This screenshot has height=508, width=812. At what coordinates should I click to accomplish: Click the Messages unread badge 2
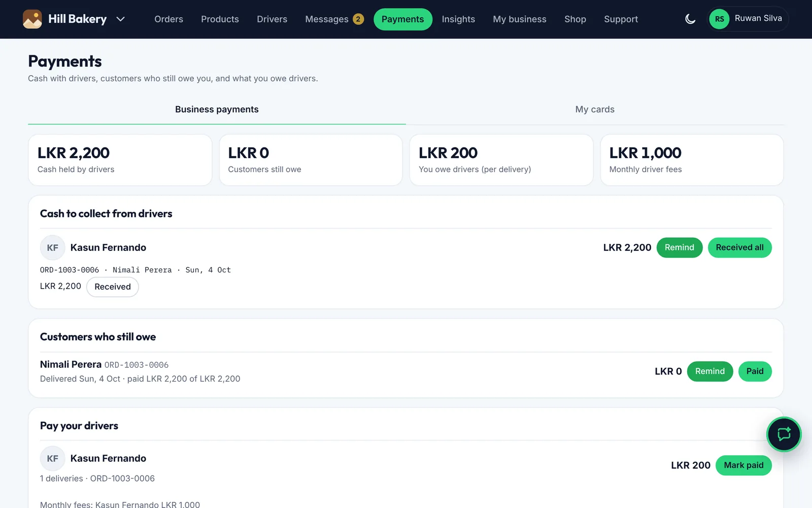[358, 19]
